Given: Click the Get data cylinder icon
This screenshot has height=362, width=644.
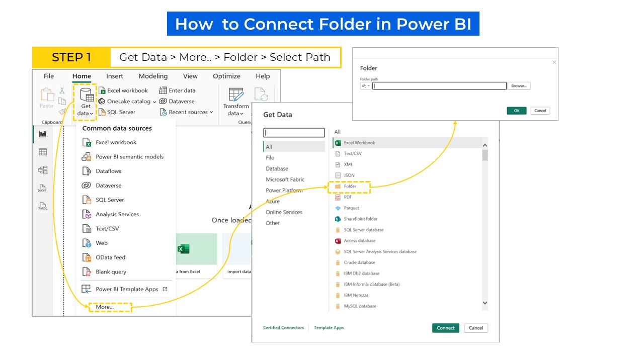Looking at the screenshot, I should 86,95.
